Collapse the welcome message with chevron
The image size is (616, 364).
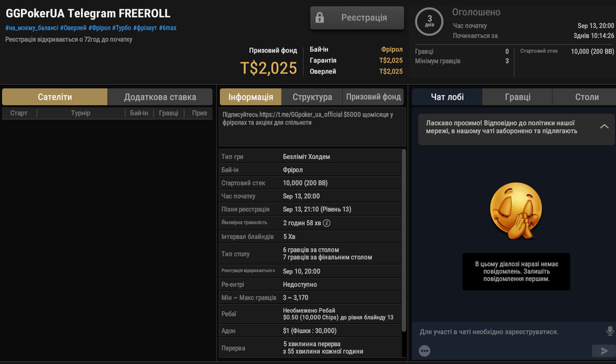click(604, 126)
